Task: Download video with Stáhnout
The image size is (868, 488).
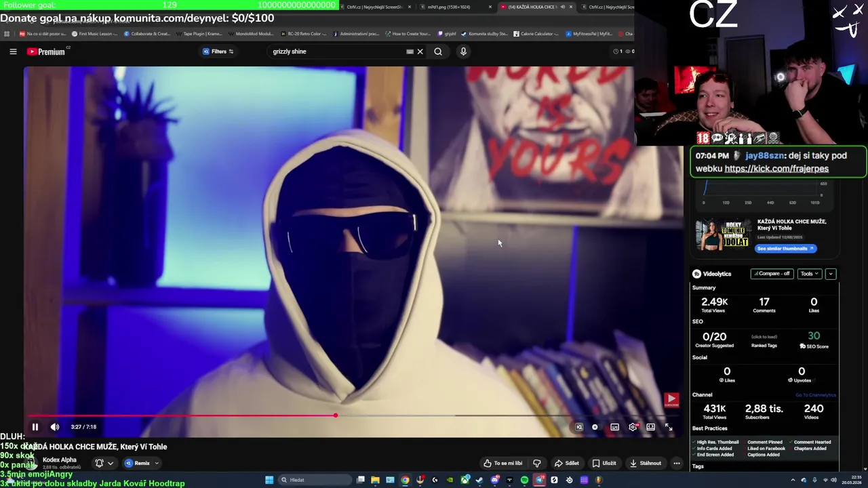Action: 646,464
